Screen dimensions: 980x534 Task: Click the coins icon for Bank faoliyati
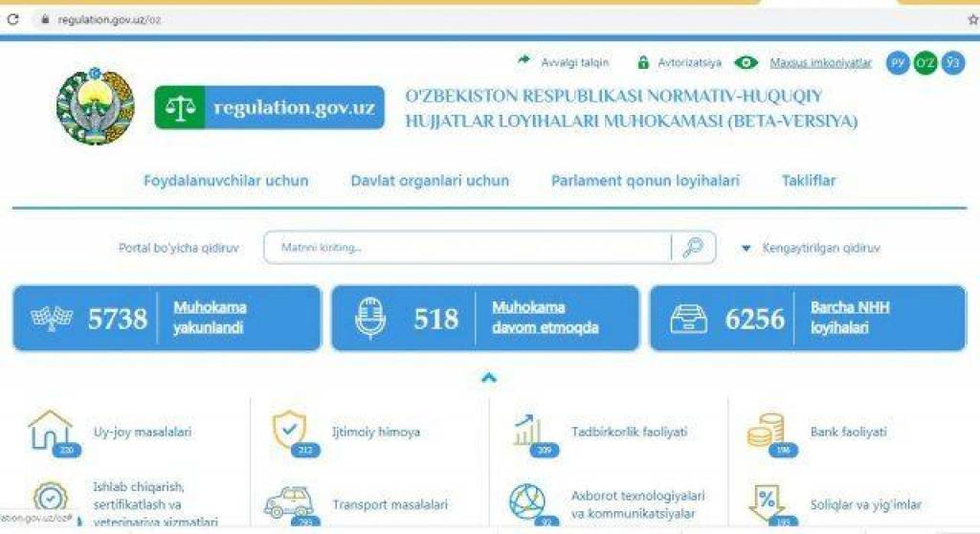coord(766,431)
